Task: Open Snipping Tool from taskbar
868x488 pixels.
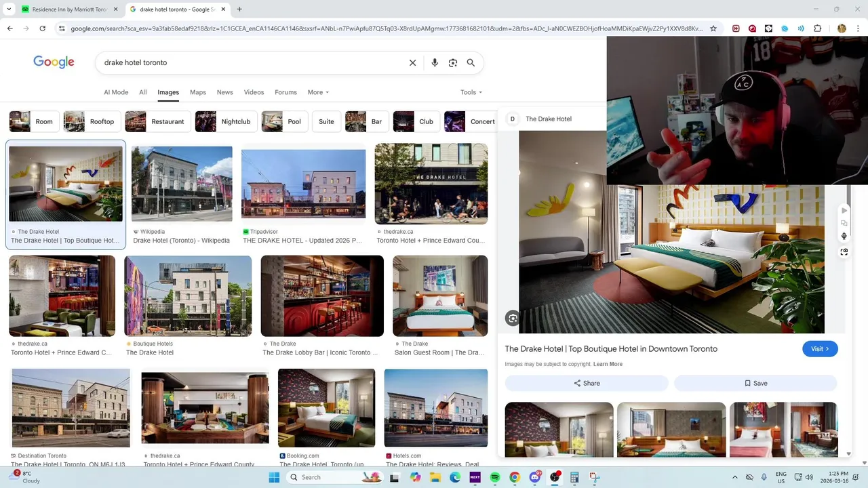Action: [595, 477]
